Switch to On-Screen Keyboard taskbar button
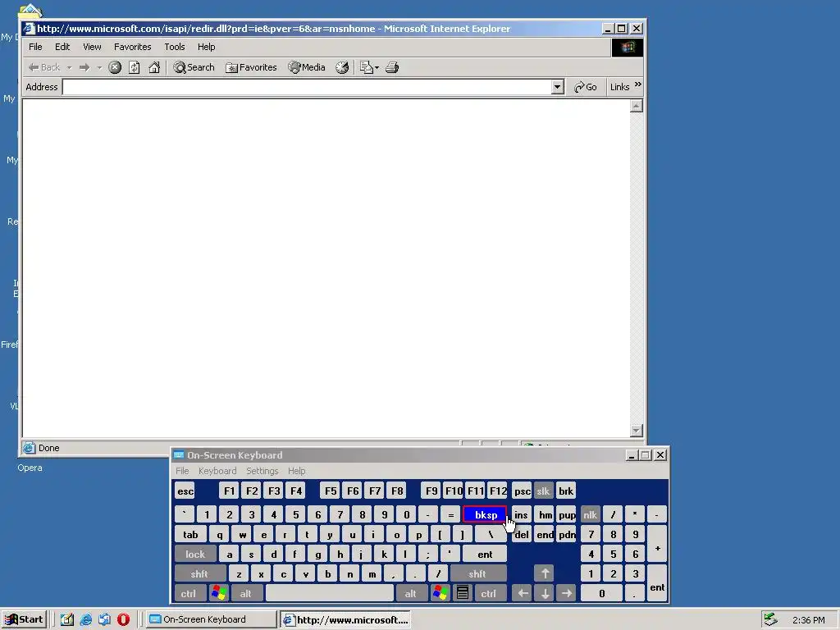The height and width of the screenshot is (630, 840). pos(211,619)
